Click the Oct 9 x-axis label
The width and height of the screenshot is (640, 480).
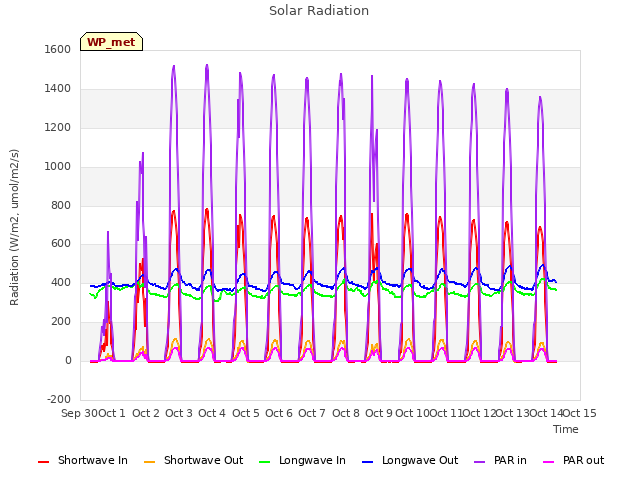point(379,413)
